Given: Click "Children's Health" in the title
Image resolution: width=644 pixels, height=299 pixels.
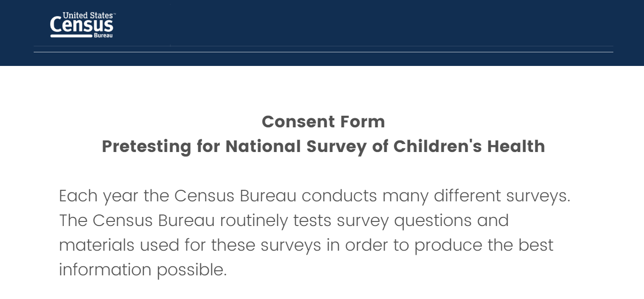Looking at the screenshot, I should [469, 146].
